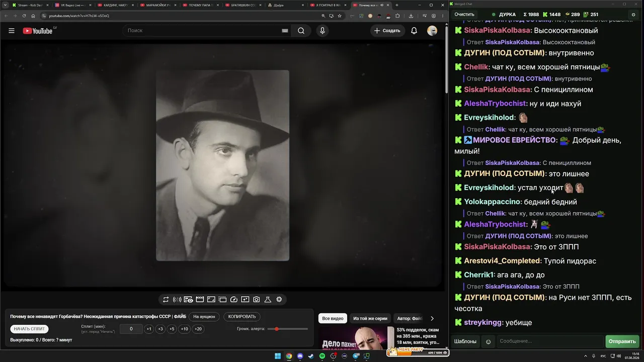Viewport: 644px width, 362px height.
Task: Click the КОПИРОВАТЬ button
Action: (x=242, y=317)
